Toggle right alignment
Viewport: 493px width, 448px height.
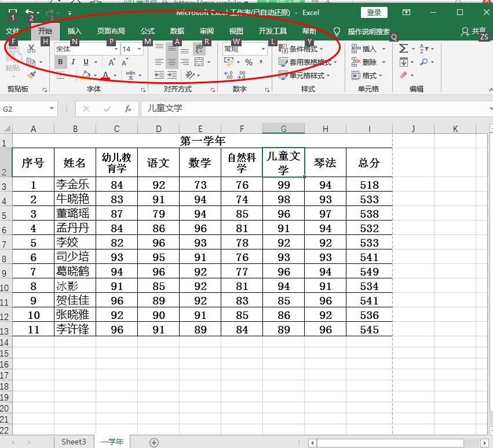(184, 63)
